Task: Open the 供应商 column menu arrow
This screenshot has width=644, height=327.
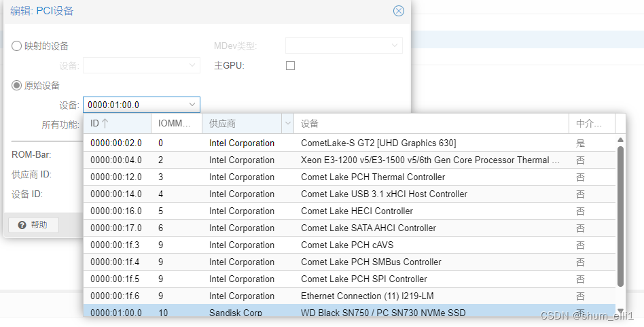Action: click(x=288, y=124)
